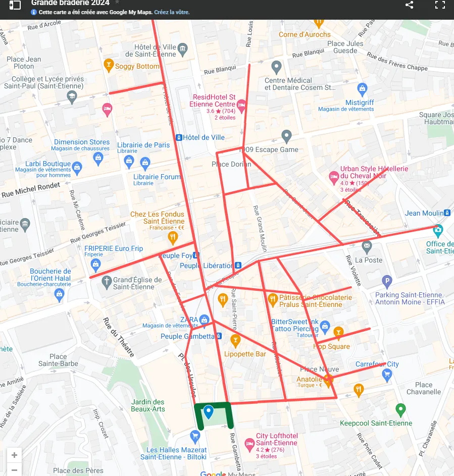Click the Keepcool Saint-Etienne green pin
The height and width of the screenshot is (476, 454).
pyautogui.click(x=400, y=409)
